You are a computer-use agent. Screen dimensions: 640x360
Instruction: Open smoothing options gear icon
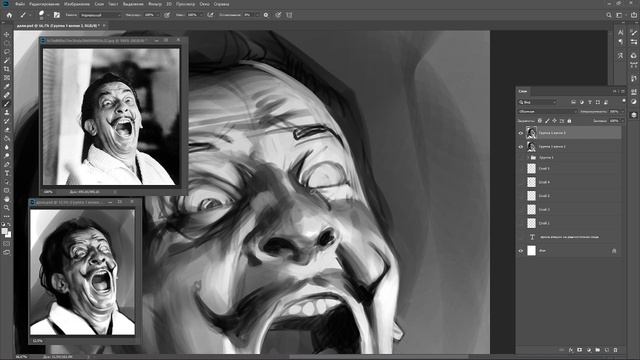point(266,15)
